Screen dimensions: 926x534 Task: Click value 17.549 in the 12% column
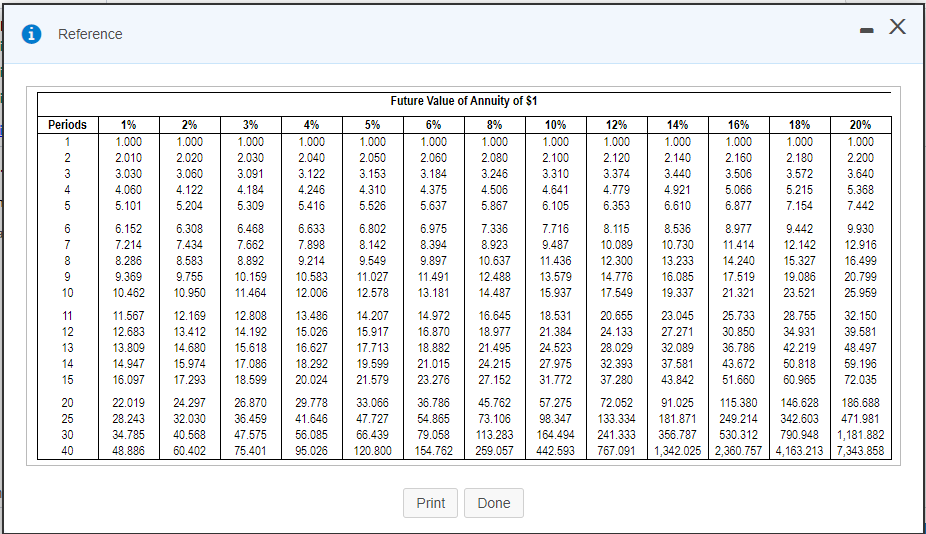617,293
